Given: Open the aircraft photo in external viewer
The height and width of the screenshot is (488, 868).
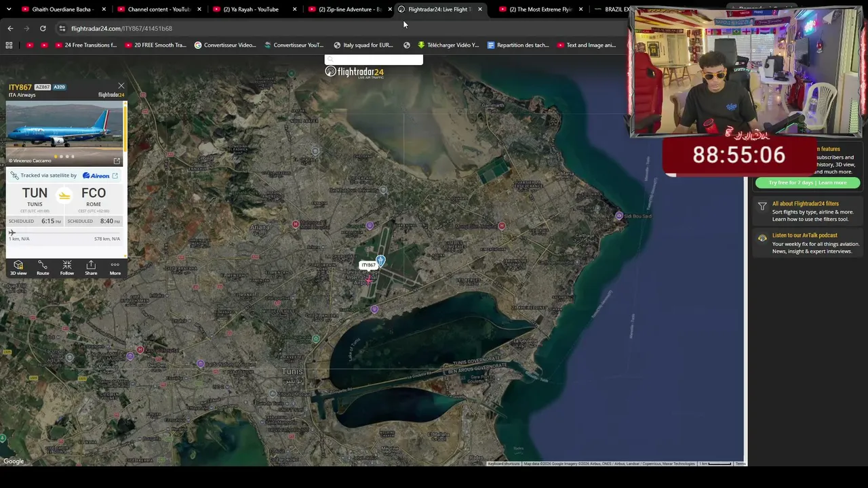Looking at the screenshot, I should [x=117, y=161].
